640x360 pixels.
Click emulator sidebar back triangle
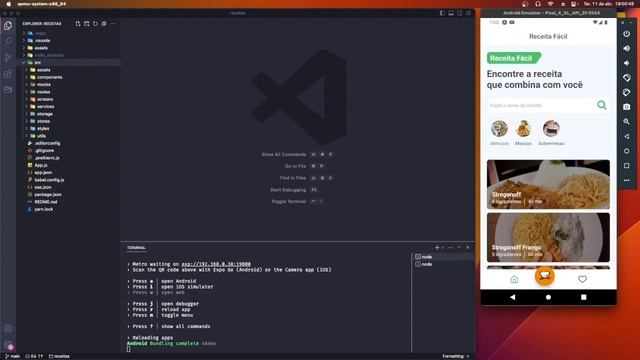tap(627, 136)
